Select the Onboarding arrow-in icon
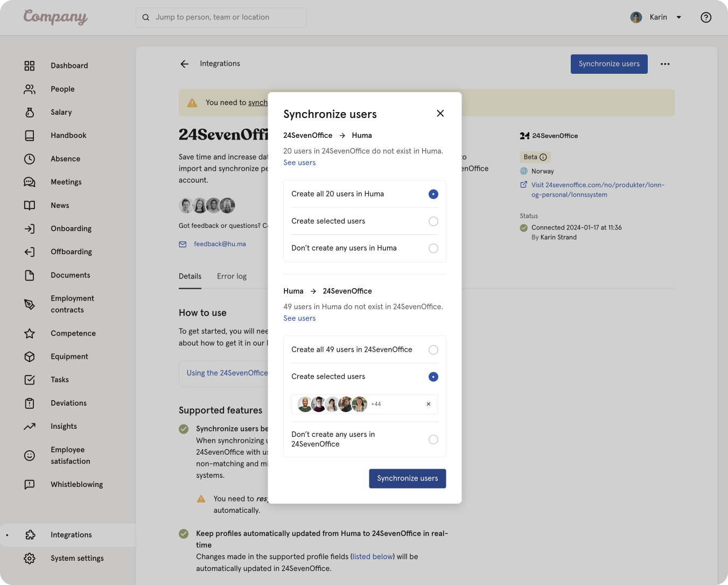 point(30,228)
